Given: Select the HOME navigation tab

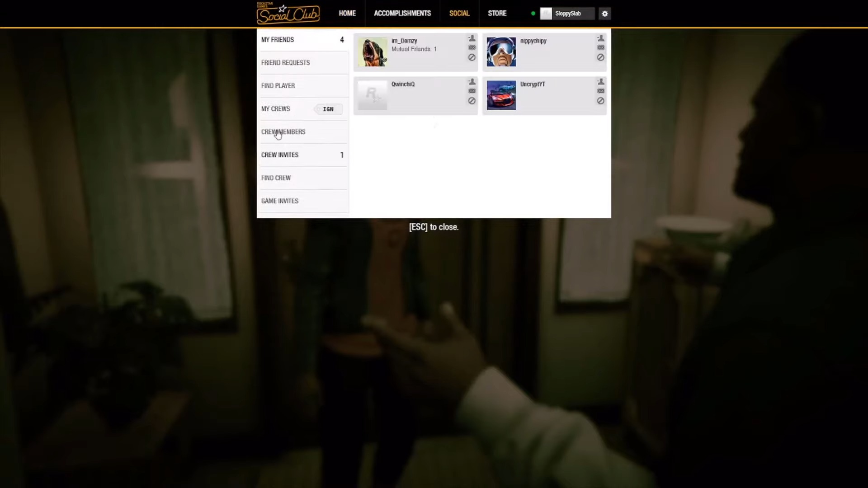Looking at the screenshot, I should pyautogui.click(x=347, y=13).
